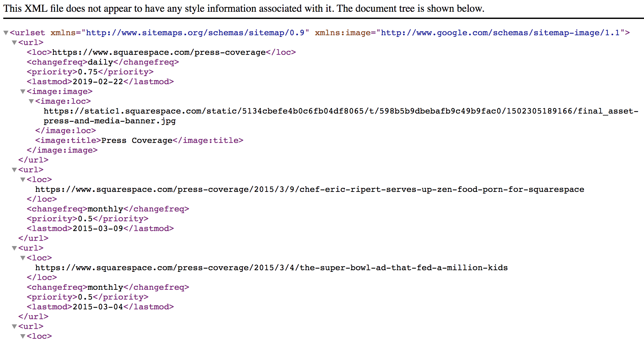
Task: Click the Press Coverage image title text
Action: tap(137, 141)
